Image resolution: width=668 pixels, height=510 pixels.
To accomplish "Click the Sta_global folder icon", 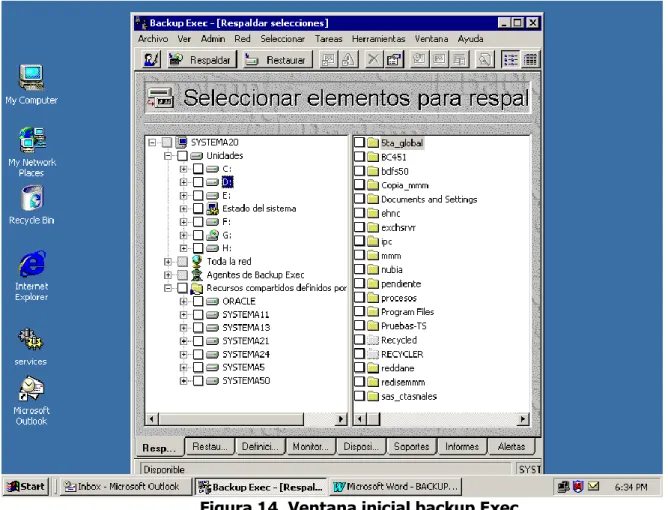I will click(373, 143).
